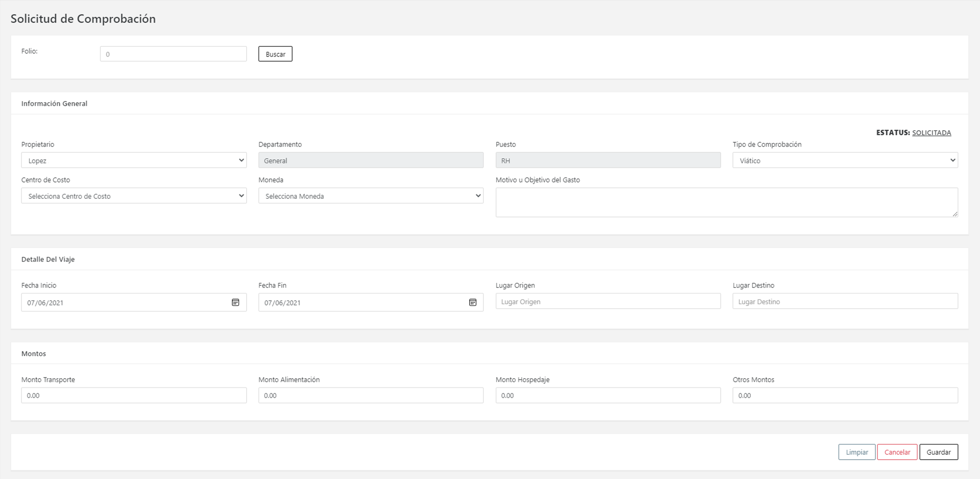Click the Lugar Destino input field
Image resolution: width=980 pixels, height=479 pixels.
[x=845, y=301]
